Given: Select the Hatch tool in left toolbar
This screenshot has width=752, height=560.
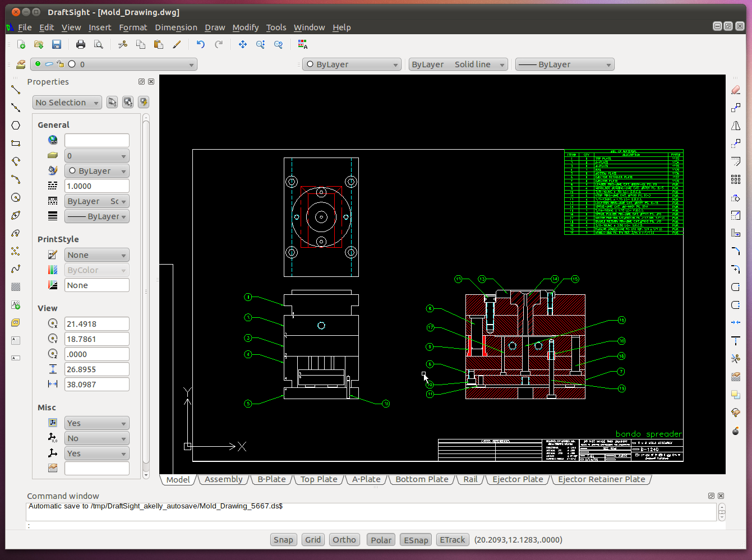Looking at the screenshot, I should coord(16,286).
